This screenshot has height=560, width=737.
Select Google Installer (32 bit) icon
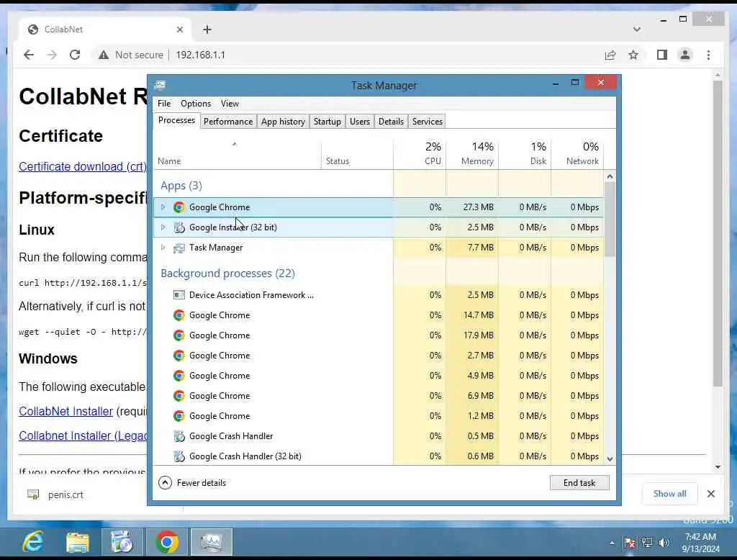pos(179,227)
